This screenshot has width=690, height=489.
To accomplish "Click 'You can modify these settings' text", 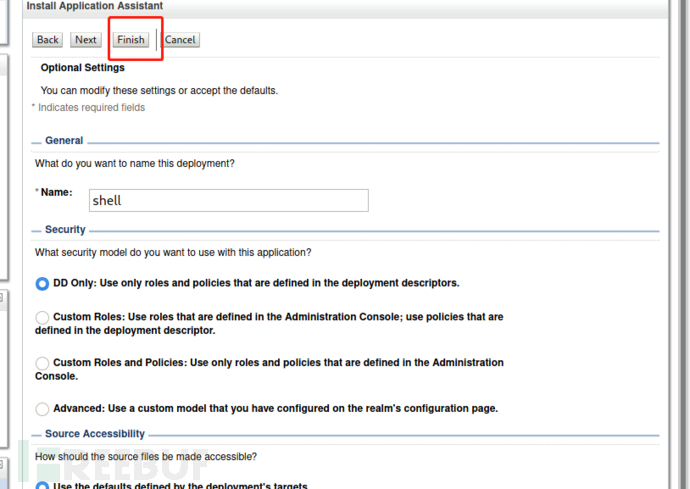I will click(x=159, y=90).
